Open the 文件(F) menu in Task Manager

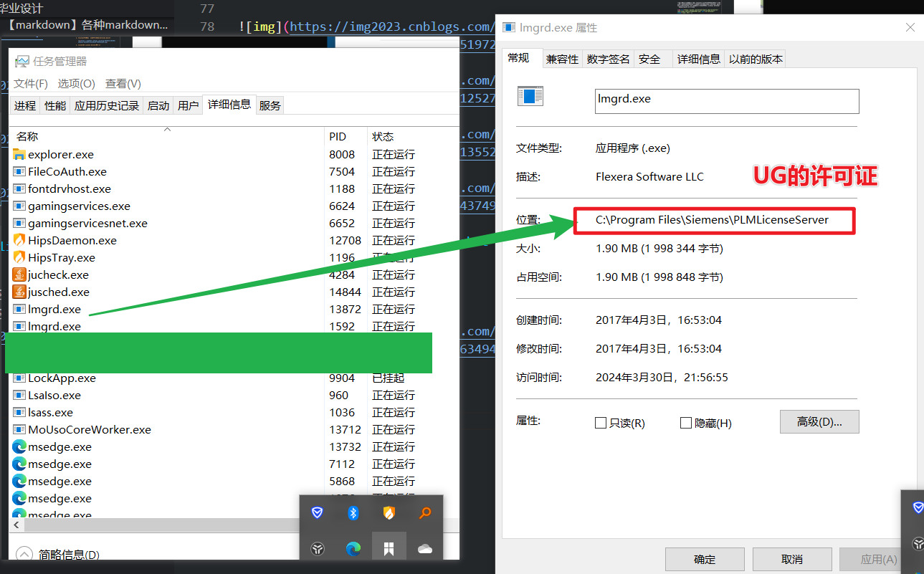[31, 84]
